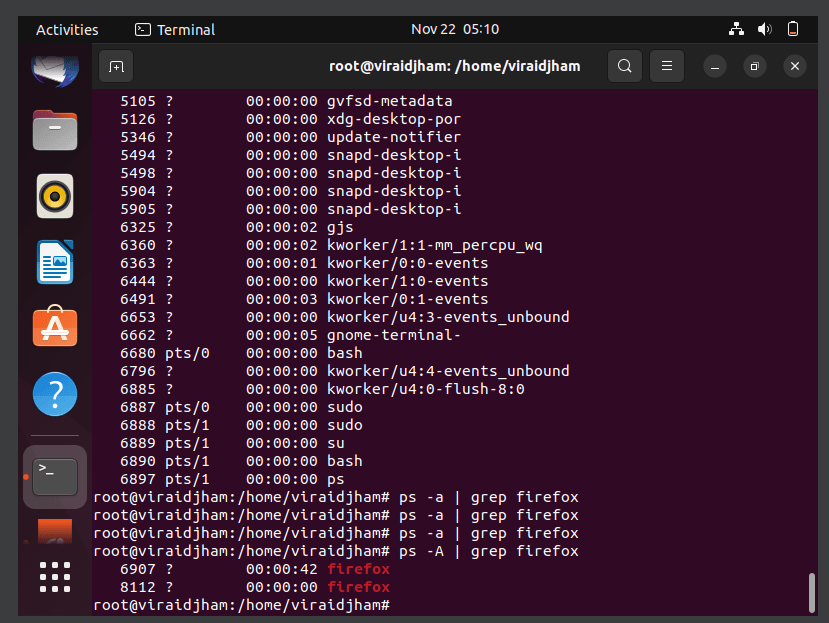The image size is (829, 623).
Task: Click PID 5105 in the process list
Action: (138, 101)
